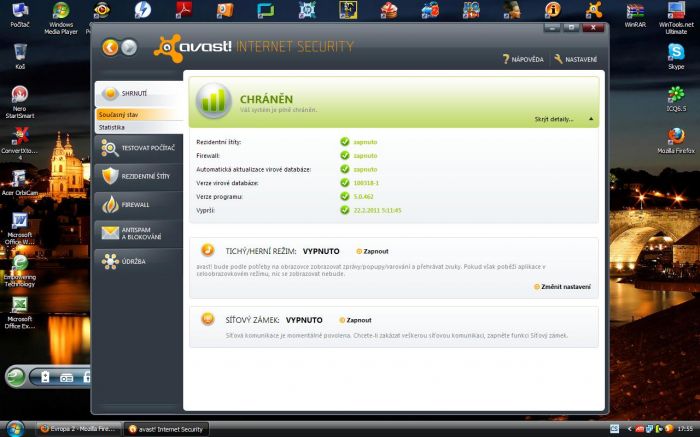This screenshot has width=700, height=437.
Task: Turn on Síťový zámek with Zapnout
Action: coord(355,320)
